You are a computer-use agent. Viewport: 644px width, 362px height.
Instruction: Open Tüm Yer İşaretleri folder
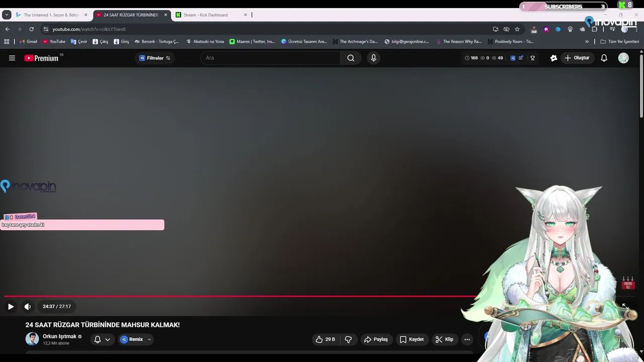619,42
